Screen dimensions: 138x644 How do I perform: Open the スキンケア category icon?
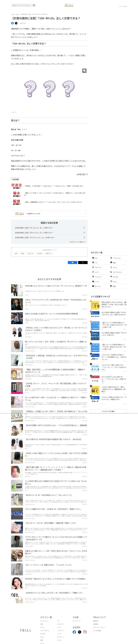[x=100, y=267]
